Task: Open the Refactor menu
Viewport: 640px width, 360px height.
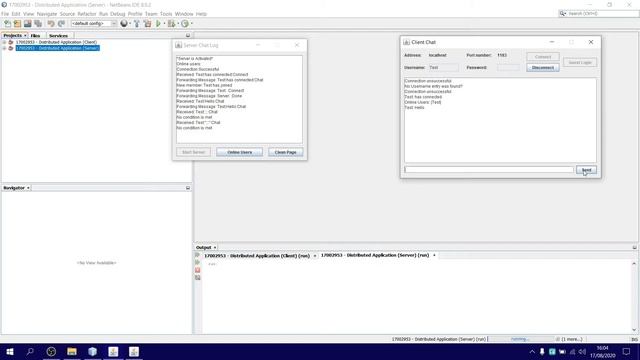Action: click(x=87, y=14)
